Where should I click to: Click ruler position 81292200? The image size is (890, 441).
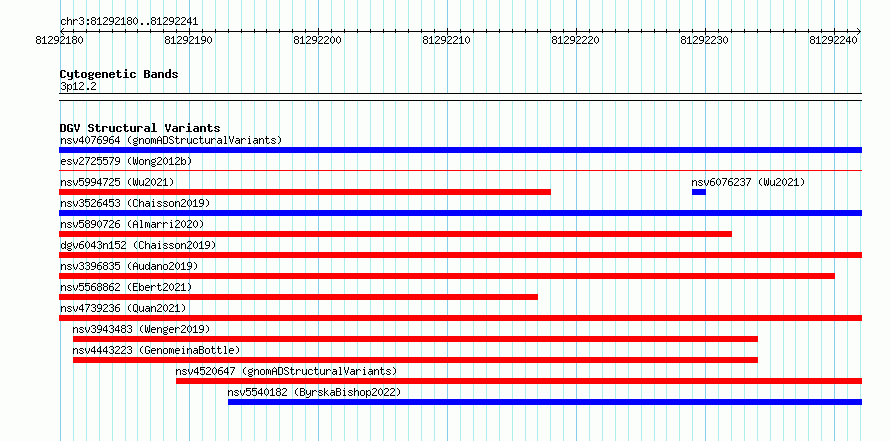318,40
